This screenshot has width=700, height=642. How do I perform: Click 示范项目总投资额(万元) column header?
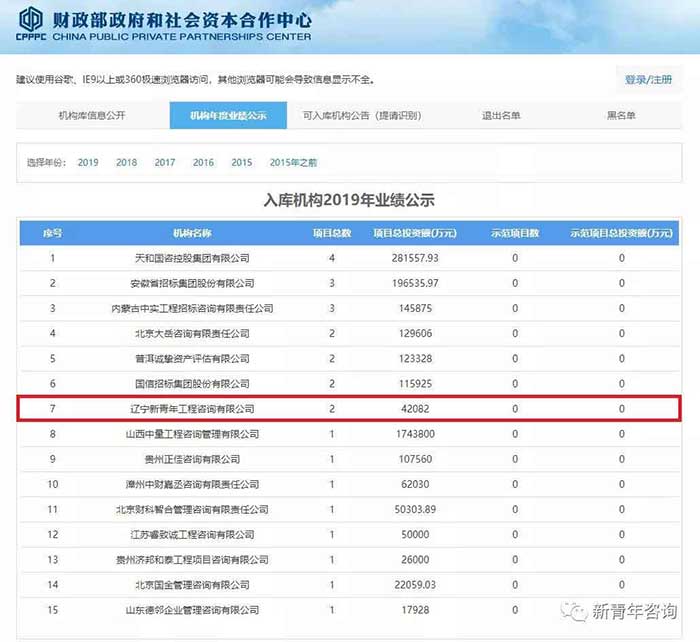tap(621, 233)
